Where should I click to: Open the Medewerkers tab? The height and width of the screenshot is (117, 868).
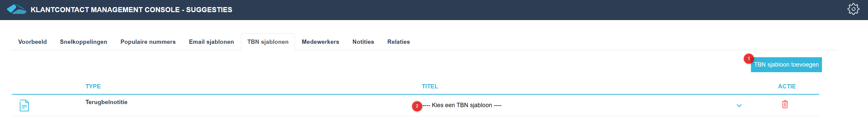coord(320,42)
